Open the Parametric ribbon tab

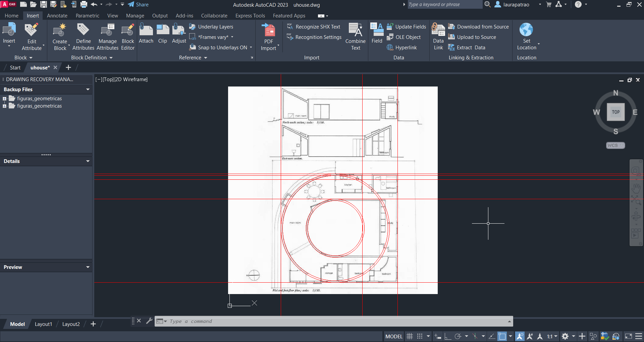point(88,15)
